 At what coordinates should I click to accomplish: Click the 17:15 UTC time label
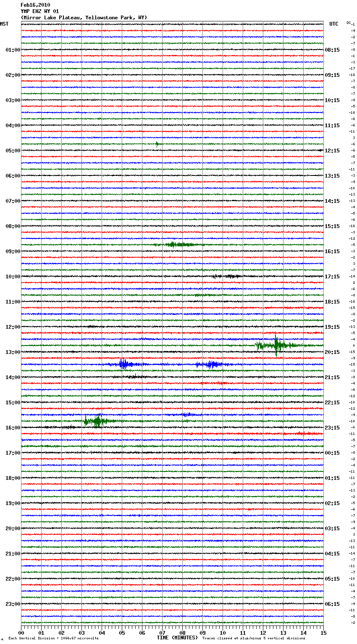(332, 277)
